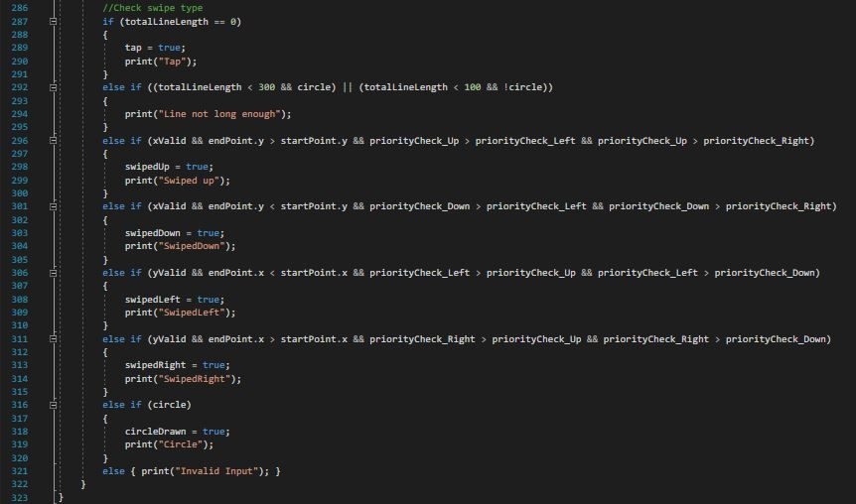
Task: Click "swipedDown" variable on line 303
Action: tap(152, 233)
